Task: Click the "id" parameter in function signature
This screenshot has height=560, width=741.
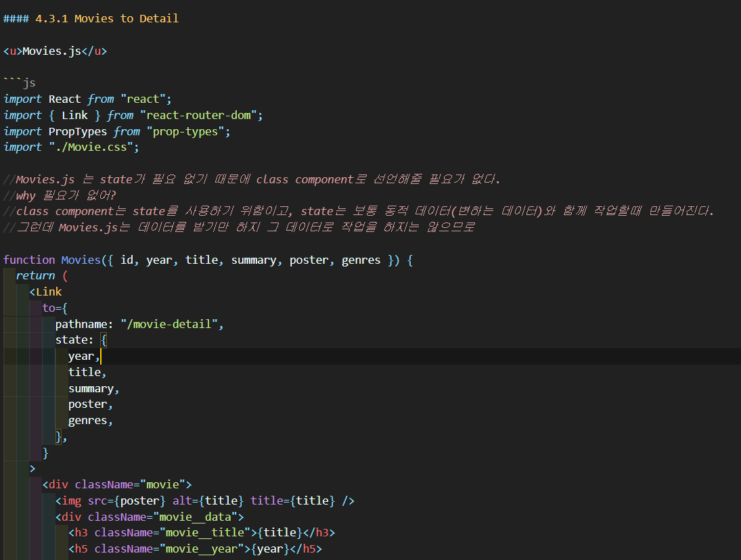Action: [127, 260]
